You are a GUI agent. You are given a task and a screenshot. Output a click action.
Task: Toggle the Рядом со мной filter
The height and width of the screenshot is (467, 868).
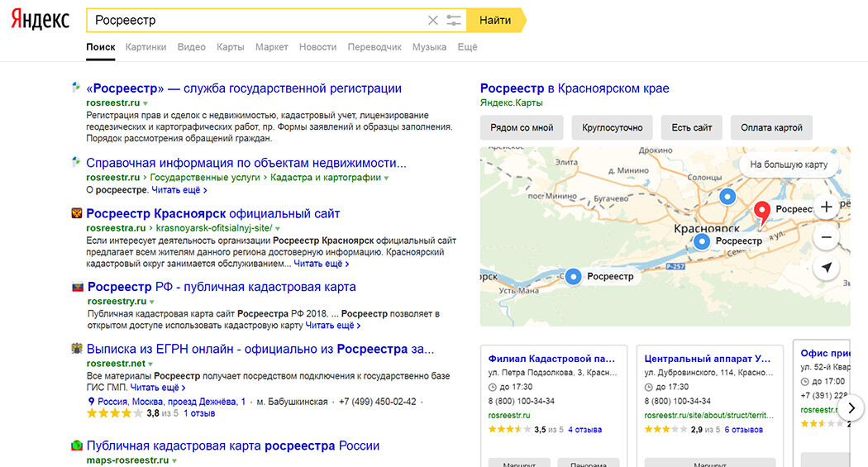tap(522, 127)
